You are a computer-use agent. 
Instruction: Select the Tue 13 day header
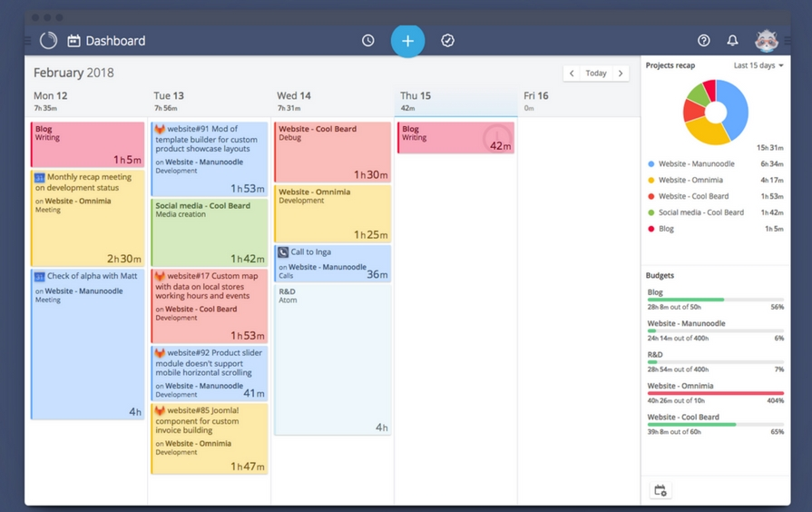169,96
